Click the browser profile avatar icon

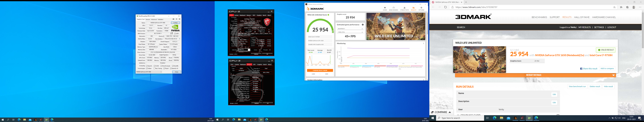pos(634,7)
